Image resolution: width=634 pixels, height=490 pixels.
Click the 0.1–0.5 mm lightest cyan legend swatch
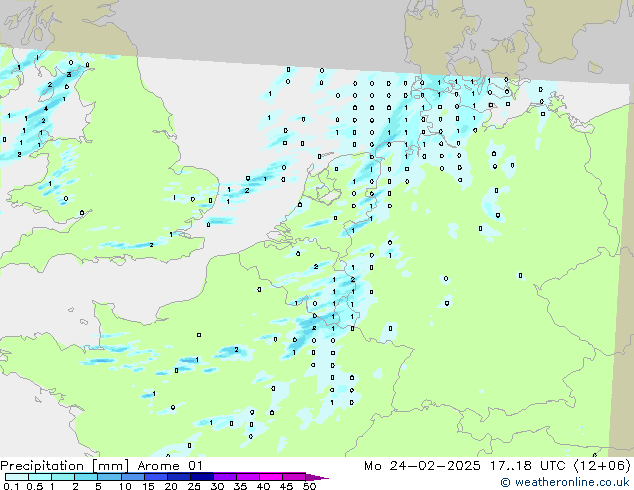[17, 477]
